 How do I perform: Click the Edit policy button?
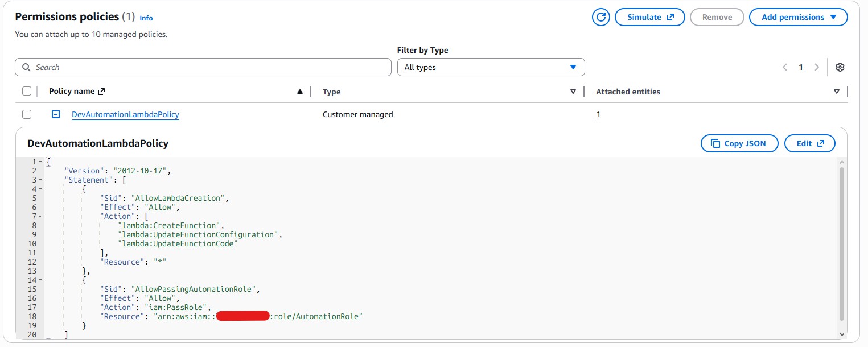pos(809,143)
